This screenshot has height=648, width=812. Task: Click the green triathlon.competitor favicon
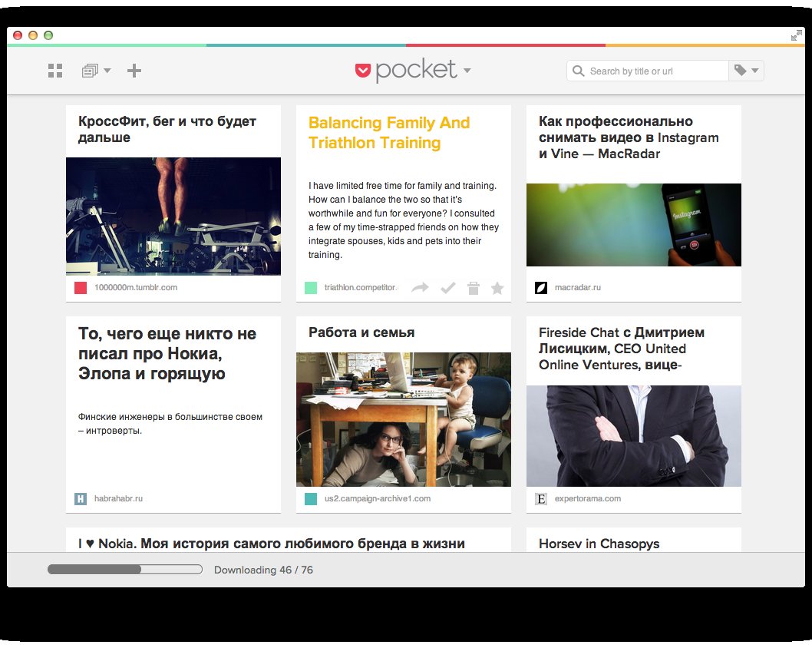pos(311,287)
